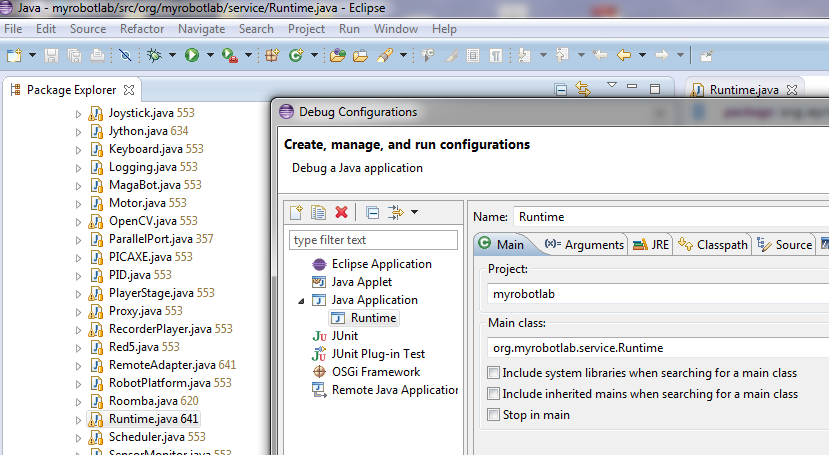Open the New Java Class dropdown arrow
829x455 pixels.
pyautogui.click(x=314, y=55)
